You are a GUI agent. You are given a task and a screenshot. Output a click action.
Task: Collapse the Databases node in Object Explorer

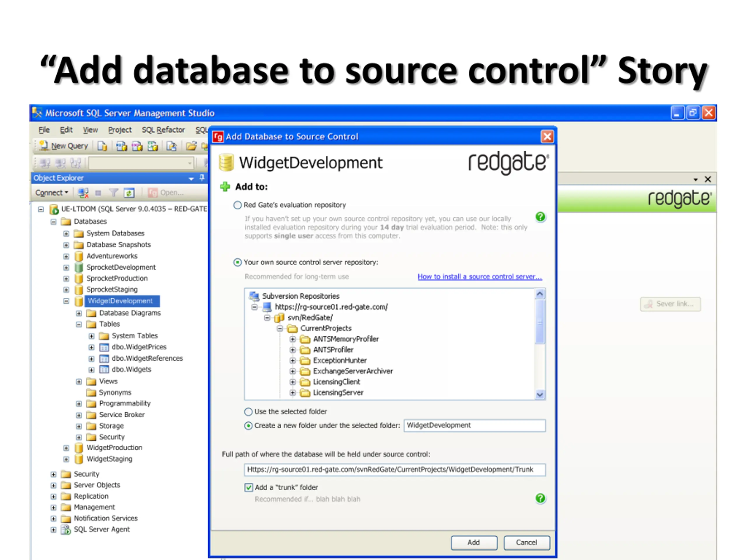point(53,222)
